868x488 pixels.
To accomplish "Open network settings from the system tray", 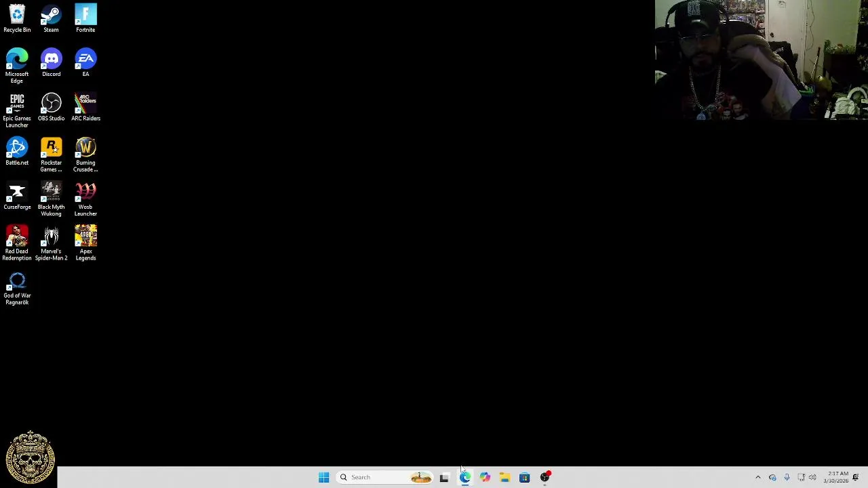I will (801, 477).
